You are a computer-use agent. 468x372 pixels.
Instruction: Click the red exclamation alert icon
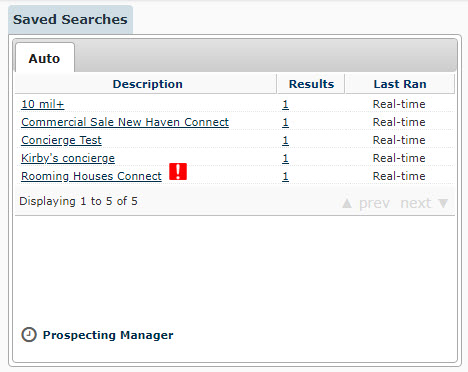coord(178,172)
